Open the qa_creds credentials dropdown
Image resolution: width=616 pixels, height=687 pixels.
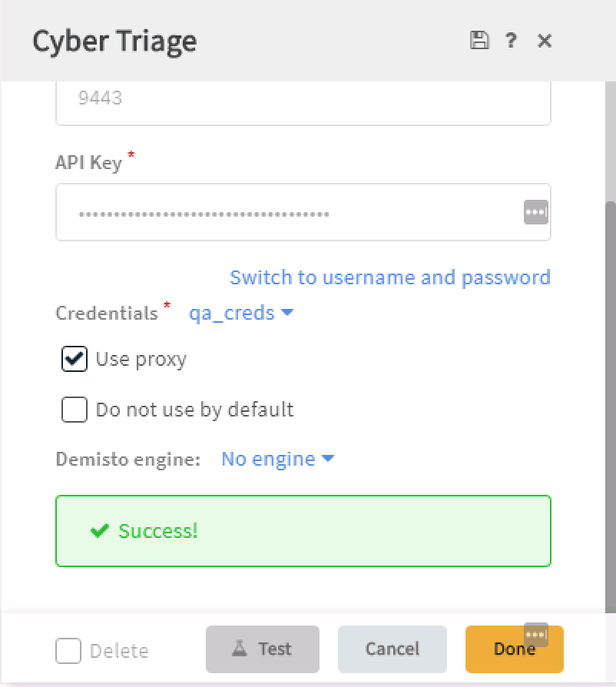click(x=241, y=313)
